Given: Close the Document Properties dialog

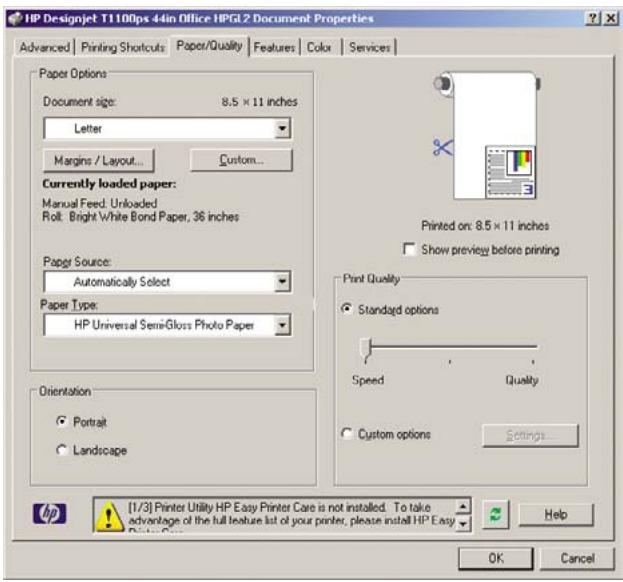Looking at the screenshot, I should coord(611,18).
